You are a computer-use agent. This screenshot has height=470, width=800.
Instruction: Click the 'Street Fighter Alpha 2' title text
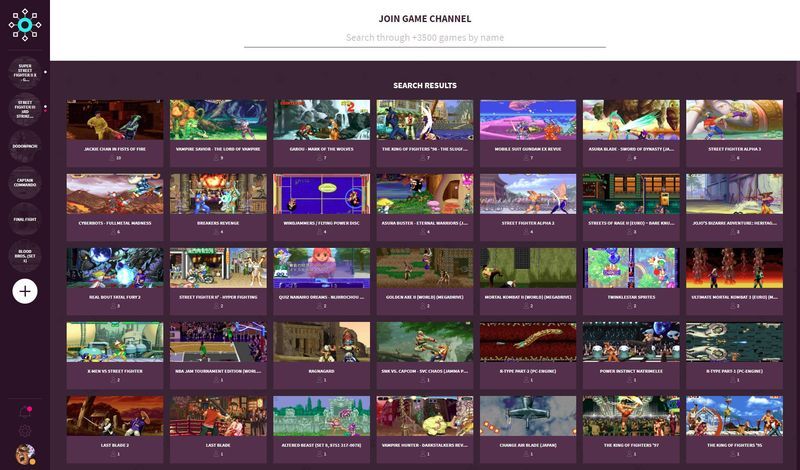528,223
